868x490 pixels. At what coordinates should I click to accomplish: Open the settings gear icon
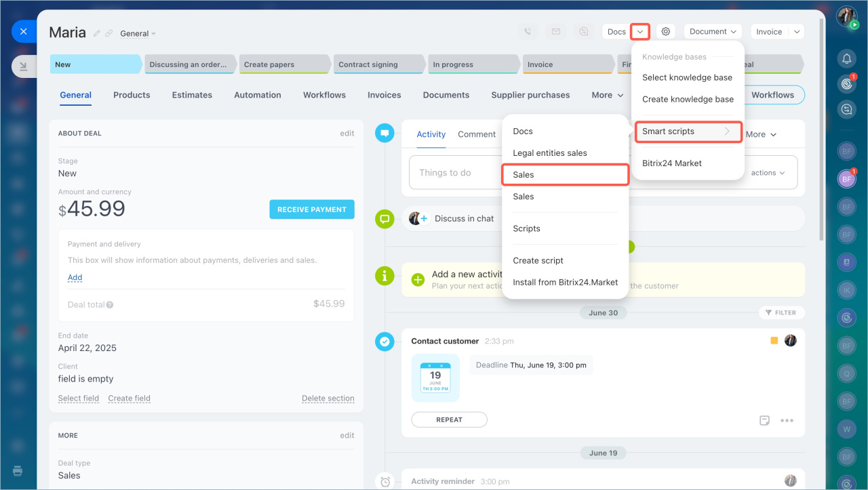click(x=666, y=32)
